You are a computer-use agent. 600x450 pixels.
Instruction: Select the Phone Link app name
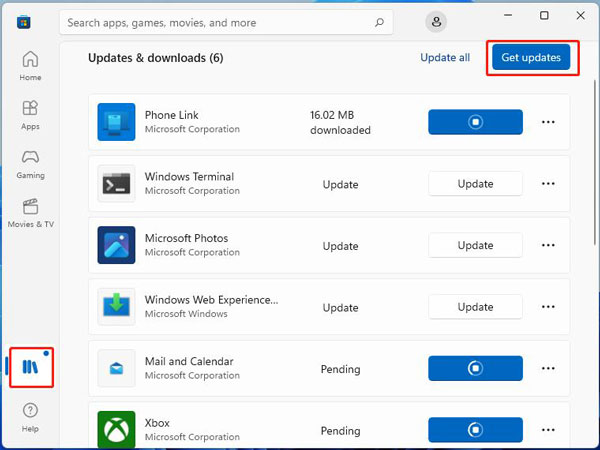pos(171,115)
